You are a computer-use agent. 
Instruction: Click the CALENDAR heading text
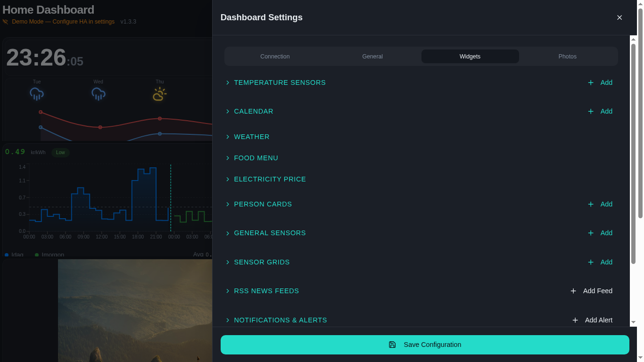coord(254,111)
